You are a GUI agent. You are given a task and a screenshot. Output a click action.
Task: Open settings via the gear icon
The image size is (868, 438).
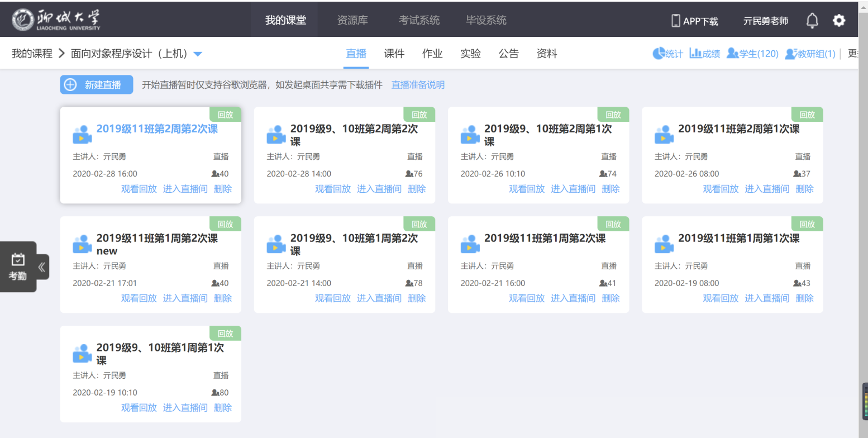(x=839, y=21)
